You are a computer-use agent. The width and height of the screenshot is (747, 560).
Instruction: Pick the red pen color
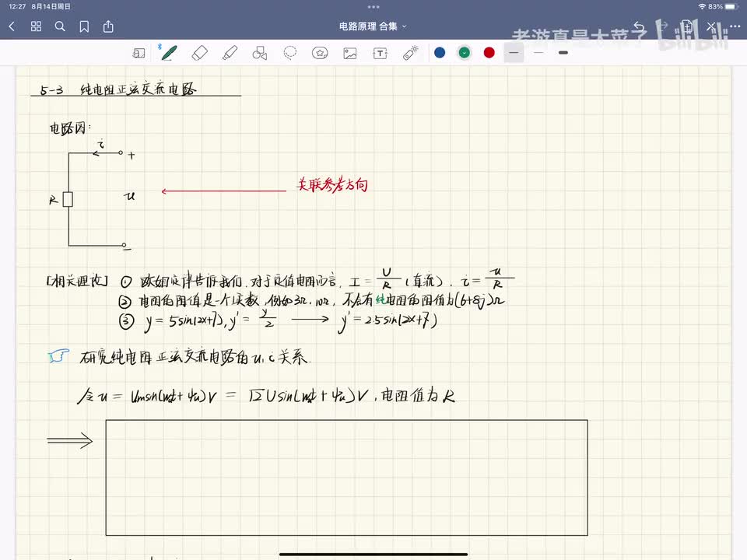[x=489, y=53]
